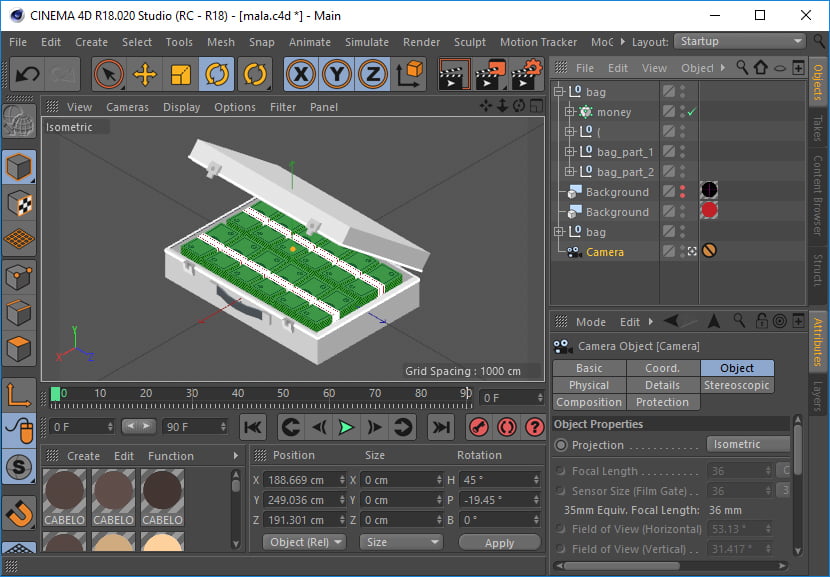The width and height of the screenshot is (830, 577).
Task: Expand the bag_part_1 tree node
Action: (570, 152)
